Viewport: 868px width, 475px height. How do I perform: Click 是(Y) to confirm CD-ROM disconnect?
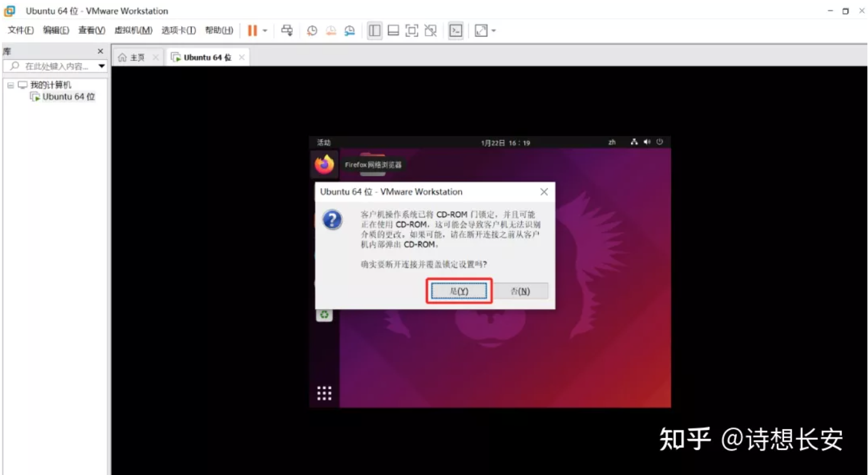[458, 290]
